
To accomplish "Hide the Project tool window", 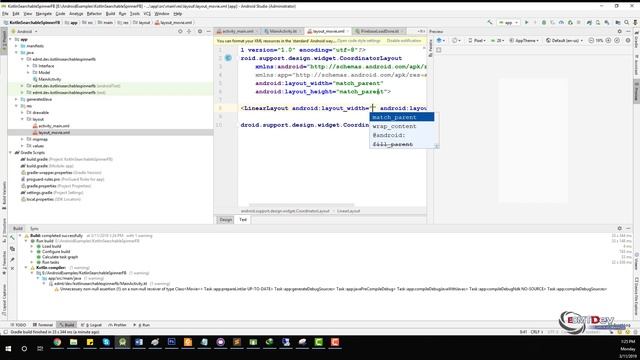I will coord(209,31).
